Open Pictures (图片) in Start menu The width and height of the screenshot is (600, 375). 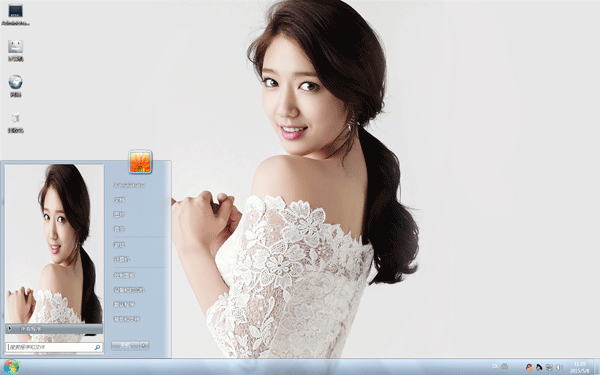(x=119, y=214)
